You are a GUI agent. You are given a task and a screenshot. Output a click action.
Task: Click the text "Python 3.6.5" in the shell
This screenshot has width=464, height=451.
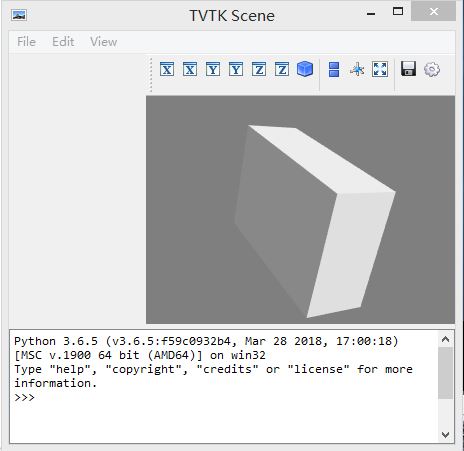point(56,341)
